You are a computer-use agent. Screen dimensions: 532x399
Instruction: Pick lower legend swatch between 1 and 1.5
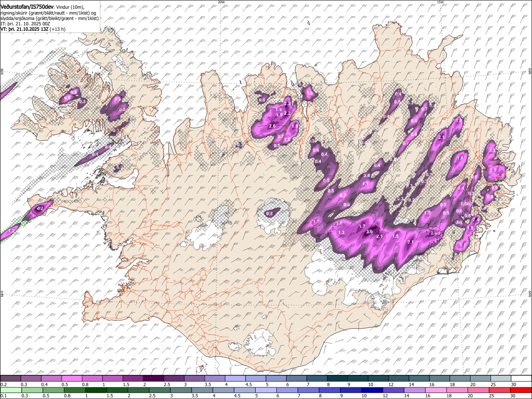tap(96, 390)
